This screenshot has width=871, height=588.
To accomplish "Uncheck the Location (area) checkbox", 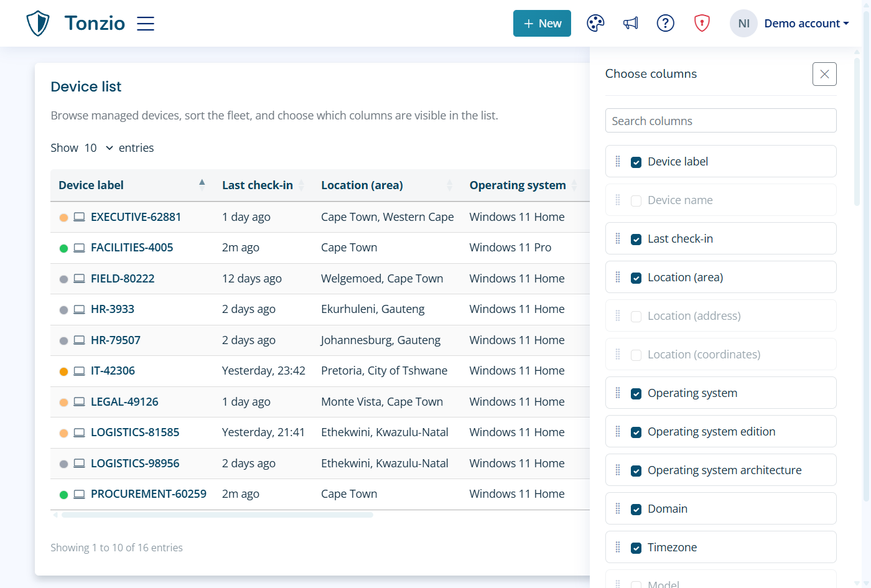I will click(x=636, y=278).
